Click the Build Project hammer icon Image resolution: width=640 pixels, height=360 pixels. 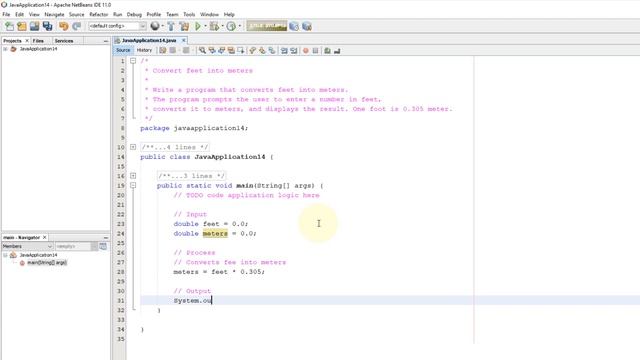click(171, 27)
